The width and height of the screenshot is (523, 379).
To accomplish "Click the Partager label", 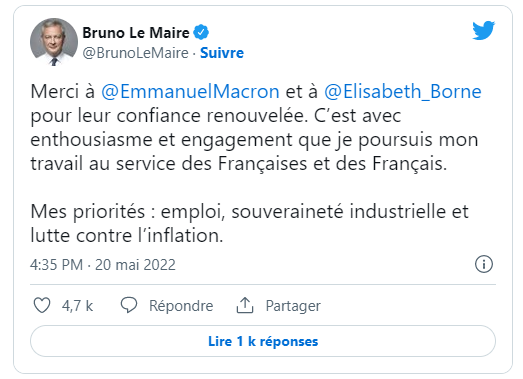I will click(x=293, y=306).
